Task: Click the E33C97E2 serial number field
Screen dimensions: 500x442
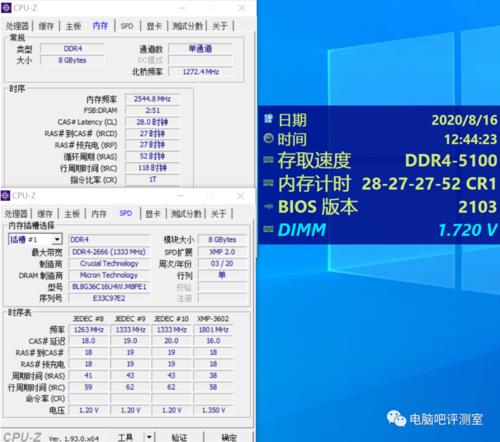Action: coord(109,298)
